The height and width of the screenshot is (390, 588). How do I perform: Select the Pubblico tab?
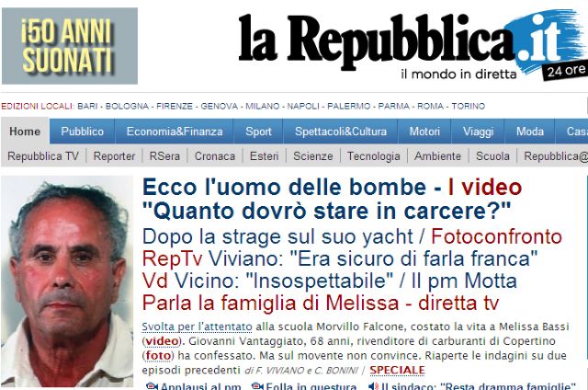tap(82, 132)
